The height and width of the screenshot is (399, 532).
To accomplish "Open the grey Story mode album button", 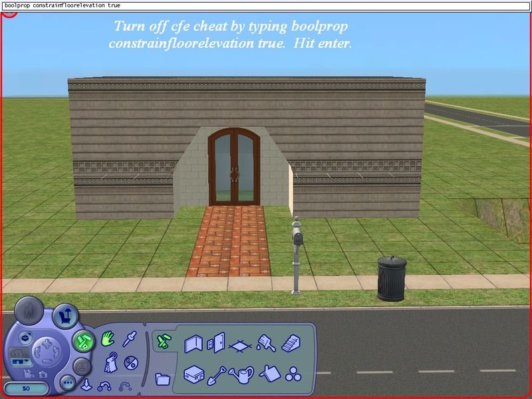I will 81,366.
